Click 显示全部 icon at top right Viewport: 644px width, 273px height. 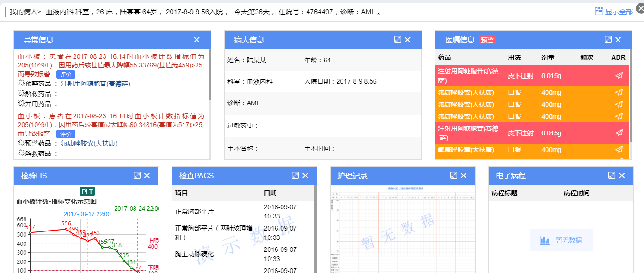point(599,12)
